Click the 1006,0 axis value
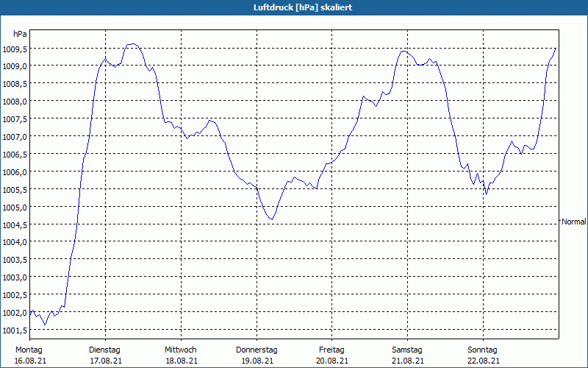This screenshot has height=368, width=588. click(x=15, y=172)
